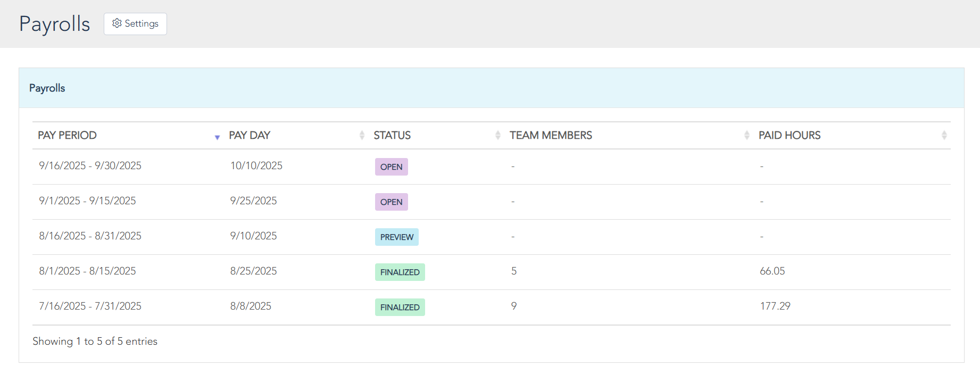Viewport: 980px width, 374px height.
Task: Open the 7/16/2025 - 7/31/2025 payroll
Action: pos(90,306)
